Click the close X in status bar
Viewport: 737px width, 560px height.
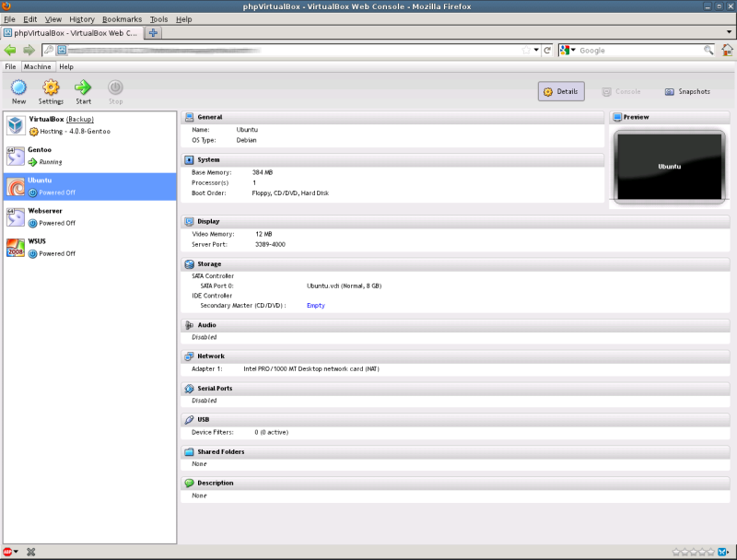[x=31, y=552]
